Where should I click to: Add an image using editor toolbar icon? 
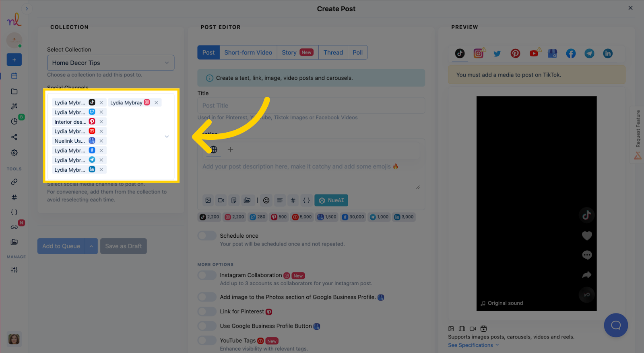pos(208,200)
